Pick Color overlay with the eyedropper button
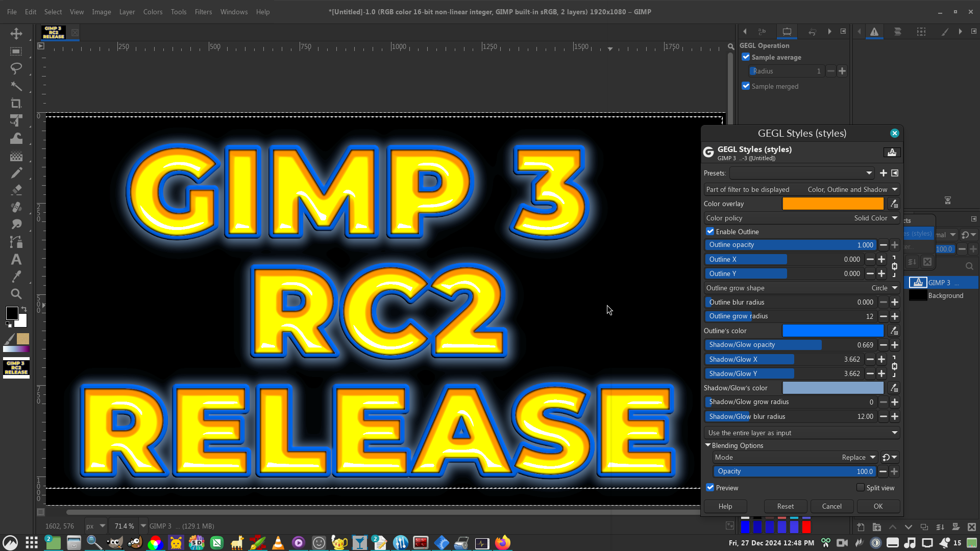 pyautogui.click(x=894, y=204)
